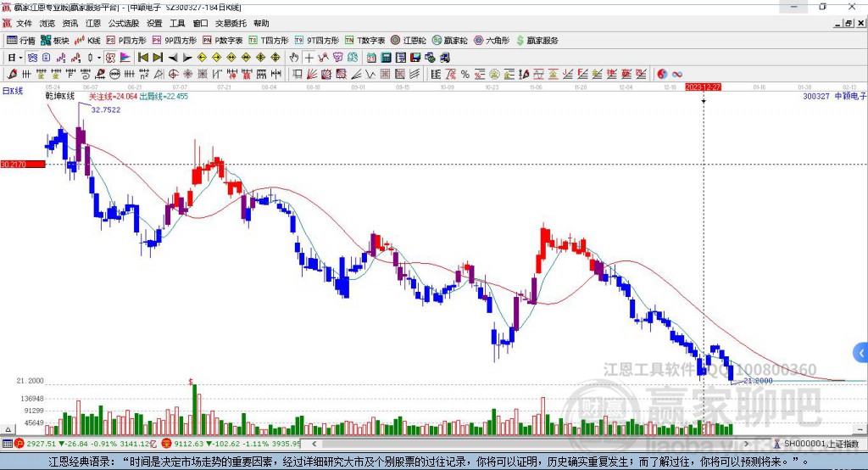Viewport: 868px width, 470px height.
Task: Toggle the crosshair cursor tool
Action: point(309,58)
